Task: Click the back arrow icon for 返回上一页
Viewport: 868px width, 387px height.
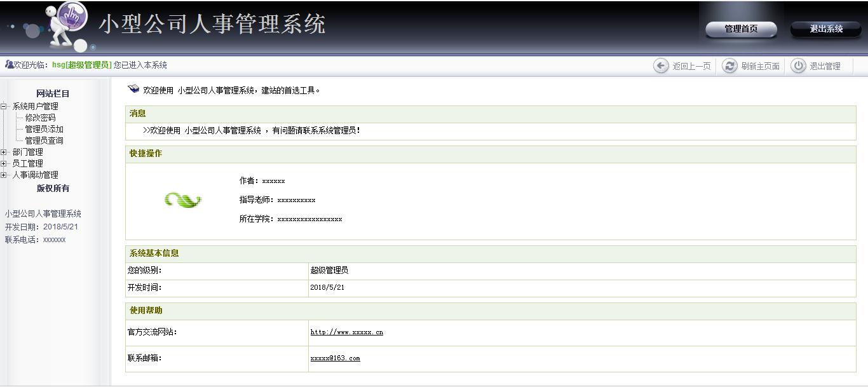Action: click(661, 65)
